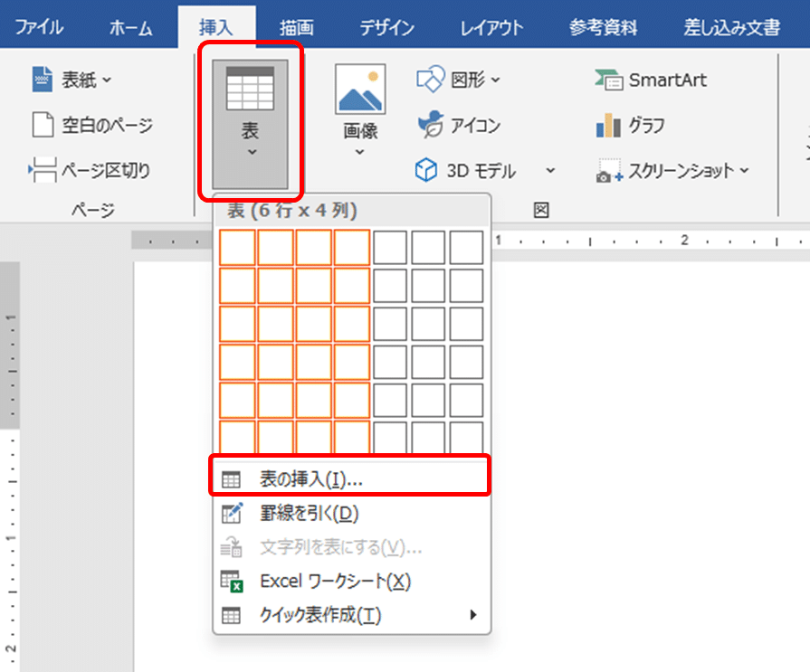Click the Excel worksheet icon
The height and width of the screenshot is (672, 810).
pos(232,582)
